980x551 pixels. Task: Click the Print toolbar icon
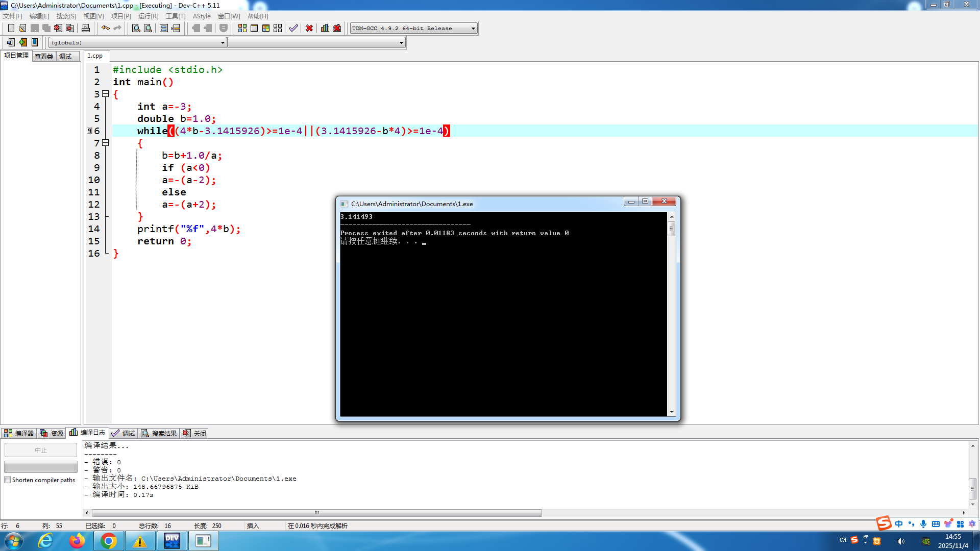pyautogui.click(x=86, y=28)
